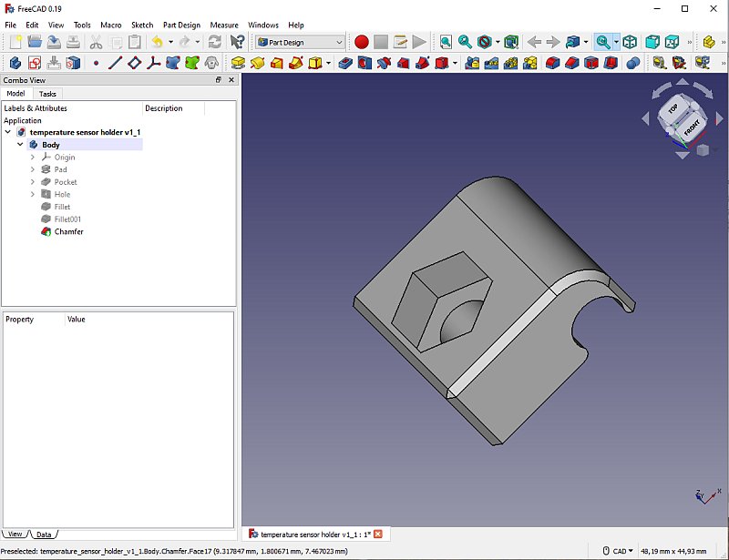The width and height of the screenshot is (729, 560).
Task: Open the Macros editor notepad icon
Action: click(x=400, y=42)
